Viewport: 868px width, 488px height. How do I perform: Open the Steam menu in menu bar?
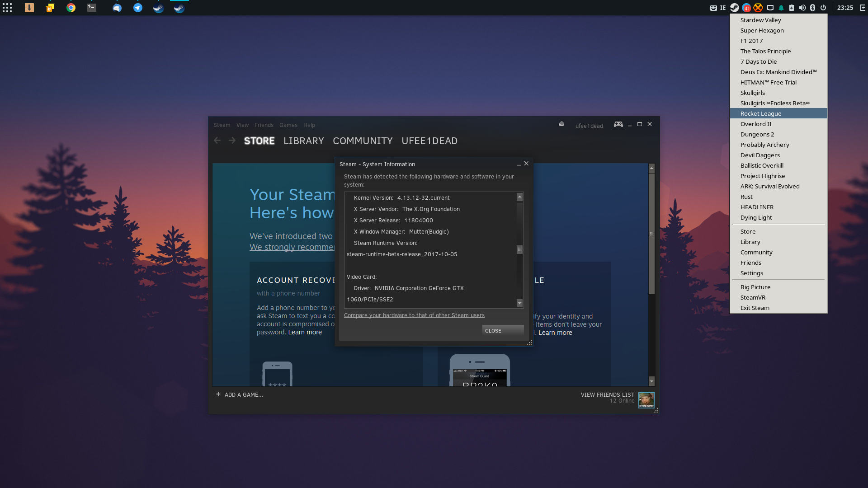click(222, 125)
